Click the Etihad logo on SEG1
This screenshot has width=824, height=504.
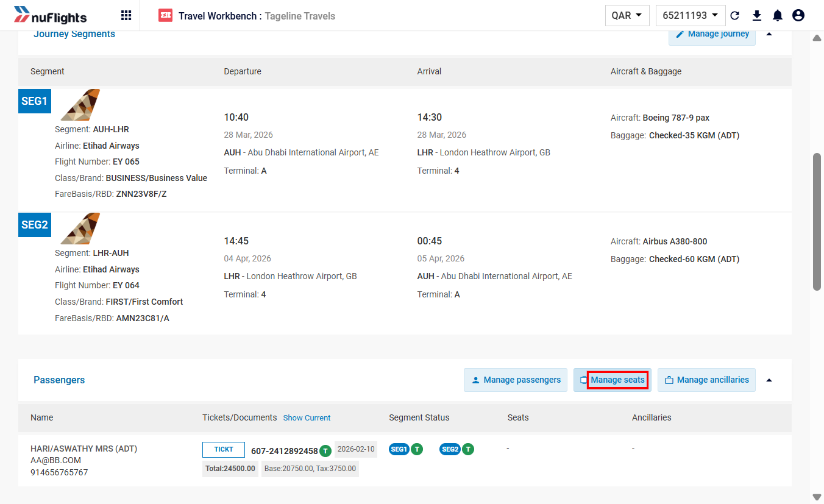coord(80,105)
